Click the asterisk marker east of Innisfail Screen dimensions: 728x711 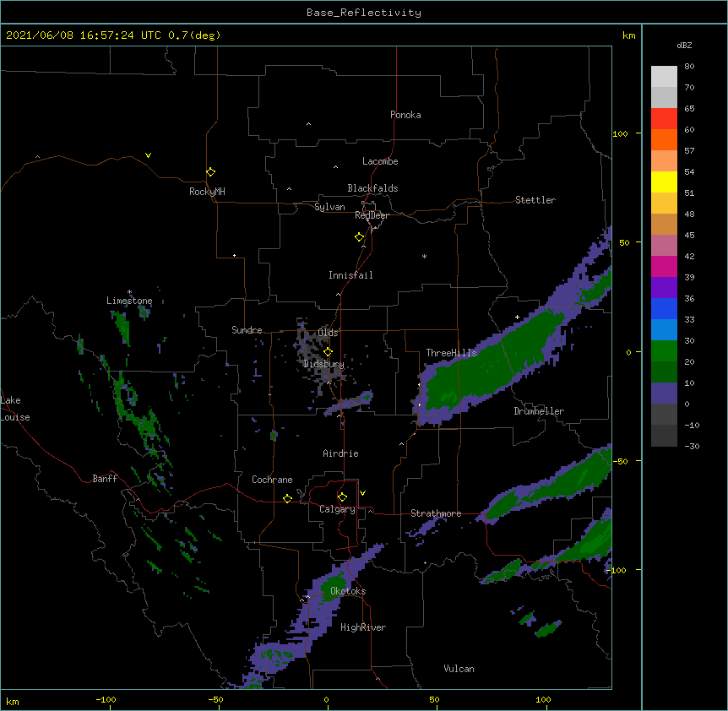coord(424,256)
